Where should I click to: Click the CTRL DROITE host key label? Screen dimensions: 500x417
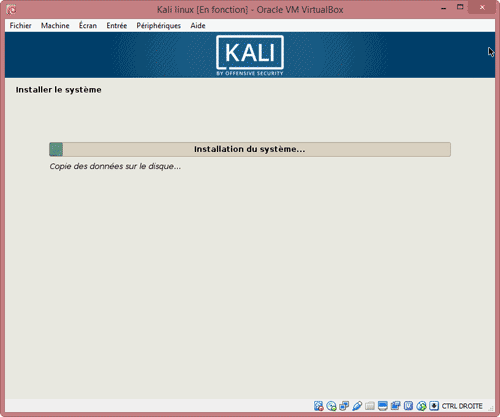[462, 406]
